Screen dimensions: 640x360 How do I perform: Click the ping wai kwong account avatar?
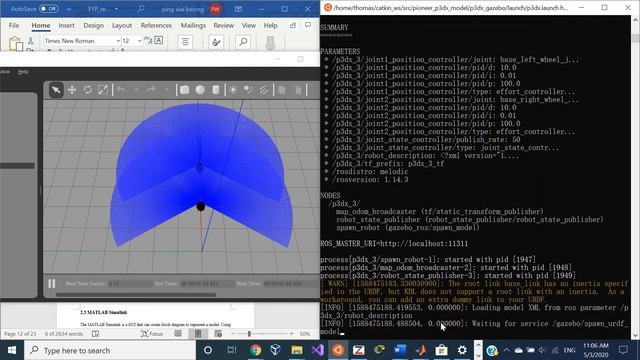tap(216, 9)
